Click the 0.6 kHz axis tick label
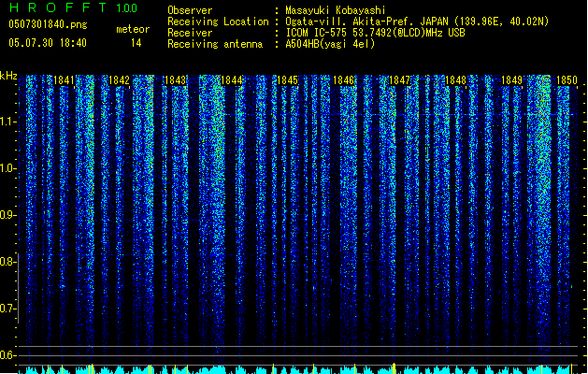This screenshot has height=374, width=588. pos(7,355)
